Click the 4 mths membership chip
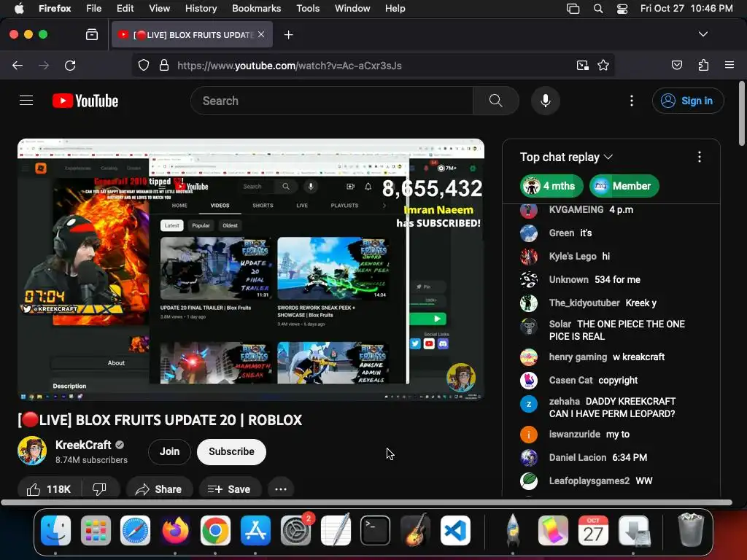 click(551, 186)
